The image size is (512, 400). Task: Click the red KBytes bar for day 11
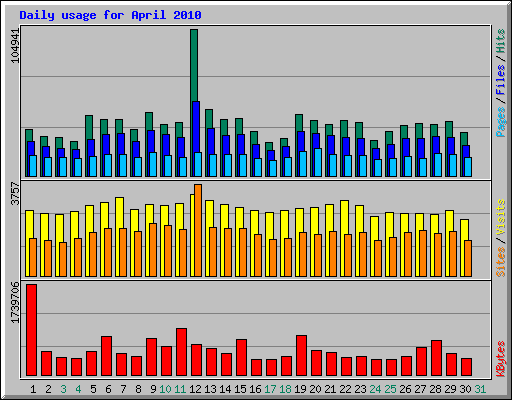point(182,352)
